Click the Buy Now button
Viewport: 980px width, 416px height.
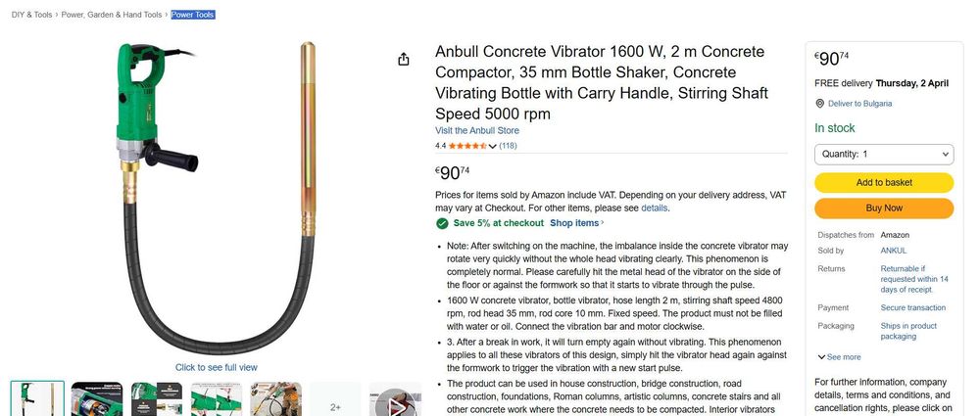[884, 208]
